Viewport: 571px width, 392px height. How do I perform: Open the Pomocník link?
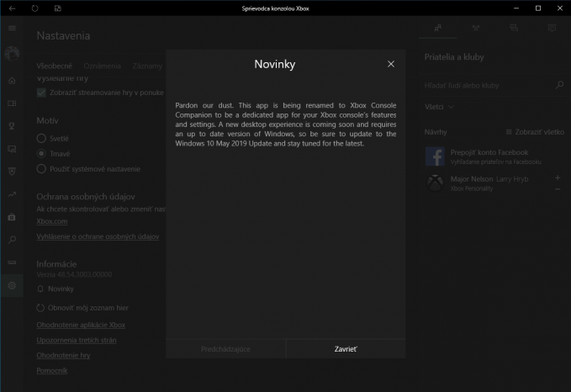[51, 371]
